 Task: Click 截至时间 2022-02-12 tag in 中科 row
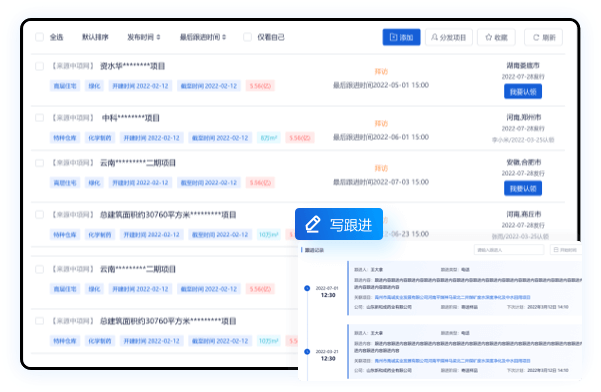pyautogui.click(x=220, y=138)
